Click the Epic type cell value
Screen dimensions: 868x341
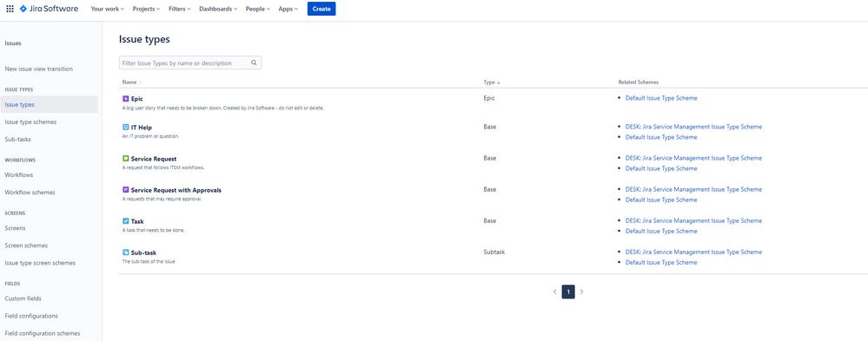[x=489, y=98]
